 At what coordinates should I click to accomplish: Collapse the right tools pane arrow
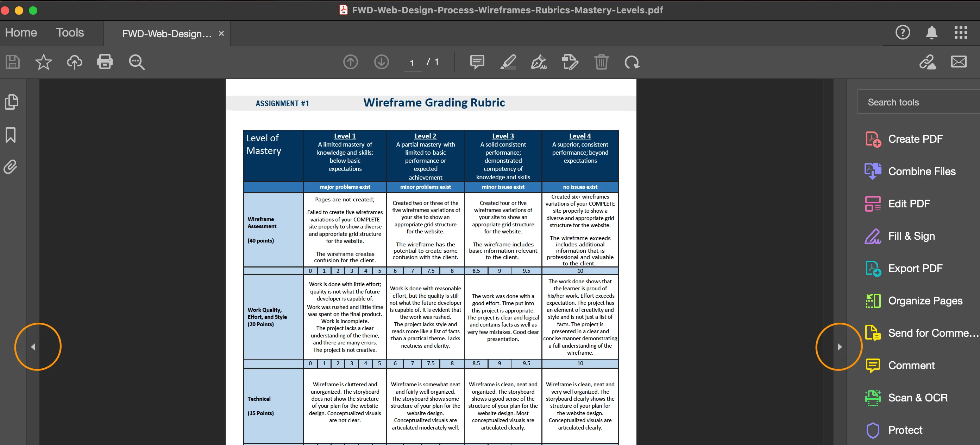839,347
